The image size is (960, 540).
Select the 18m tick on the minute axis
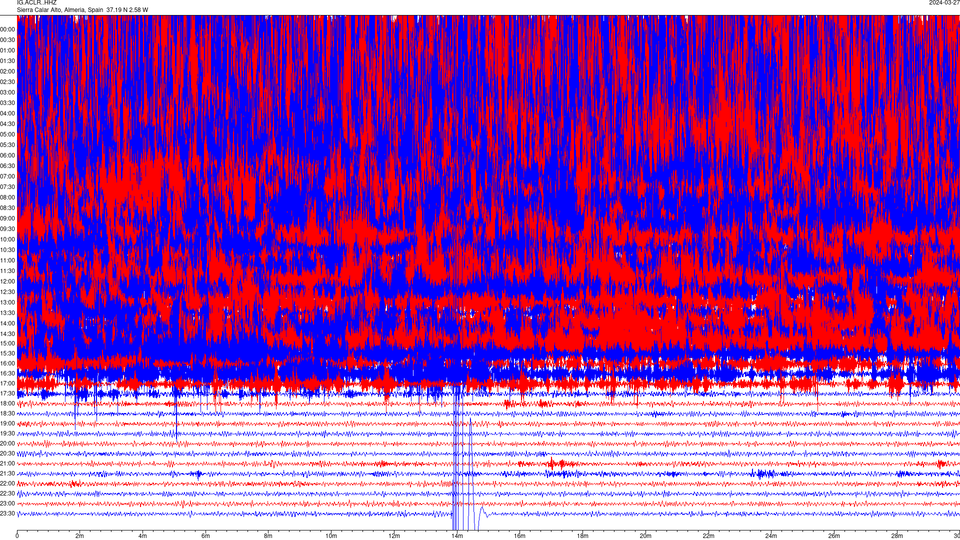(x=582, y=536)
